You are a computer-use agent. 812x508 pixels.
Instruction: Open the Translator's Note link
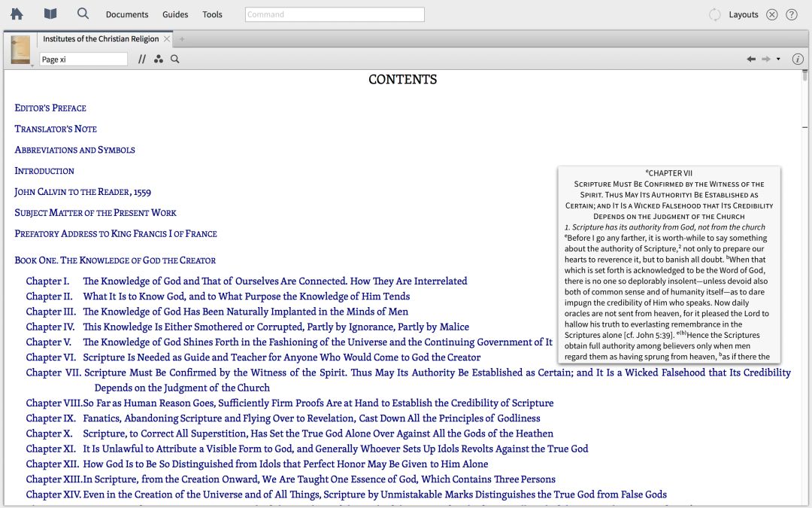pyautogui.click(x=56, y=129)
